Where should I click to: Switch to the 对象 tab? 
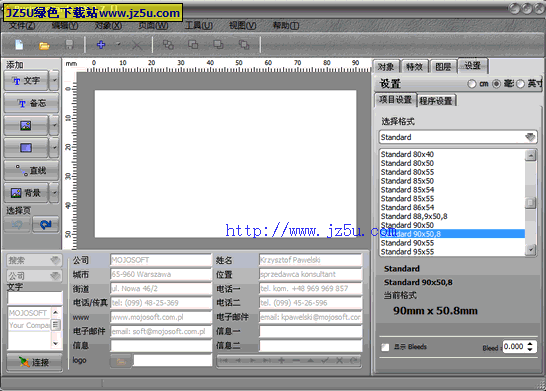pyautogui.click(x=386, y=67)
